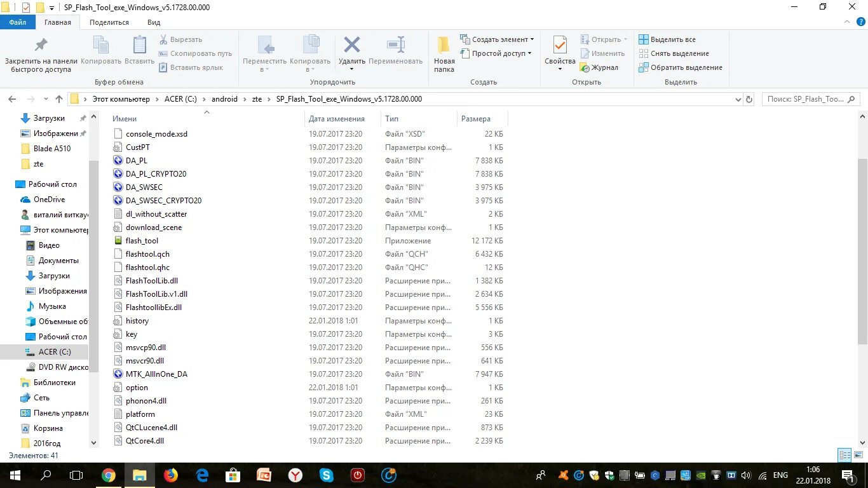Open Музыка in the navigation pane

(x=52, y=306)
